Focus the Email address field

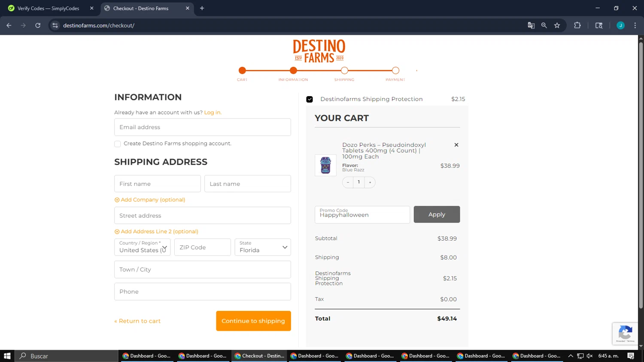click(203, 127)
